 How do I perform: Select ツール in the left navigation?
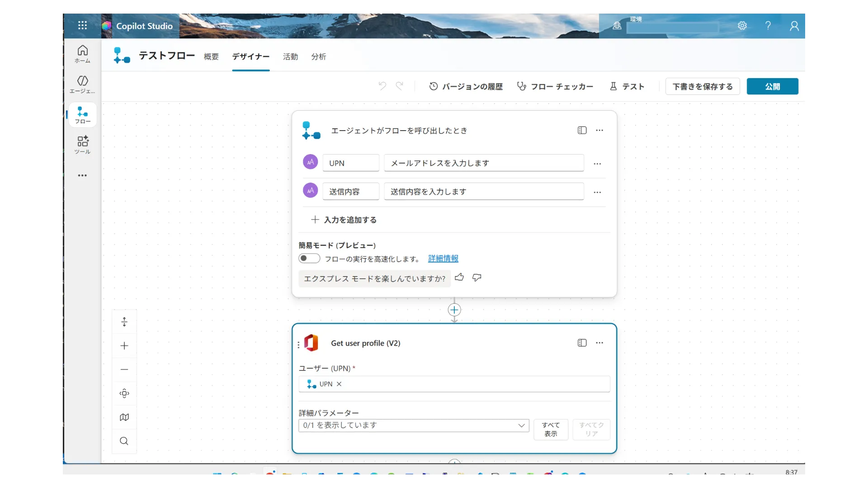pyautogui.click(x=82, y=144)
